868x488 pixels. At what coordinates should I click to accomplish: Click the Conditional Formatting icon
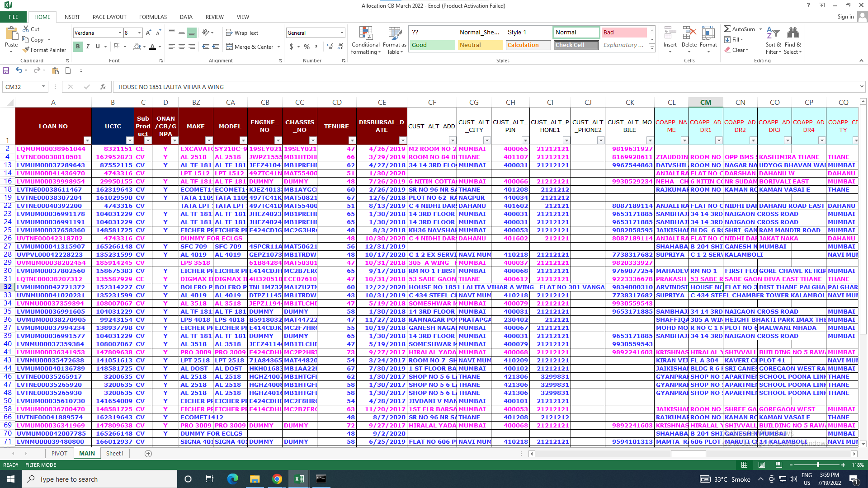click(365, 34)
